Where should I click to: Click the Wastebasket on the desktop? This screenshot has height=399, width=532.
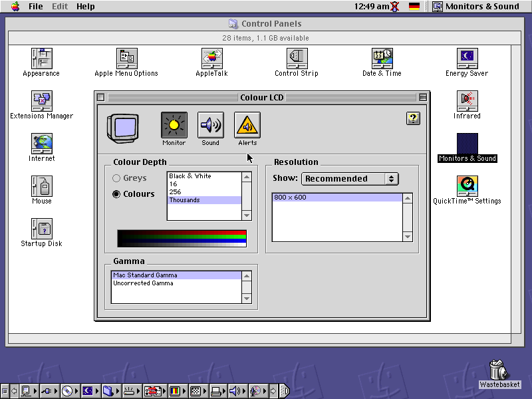499,370
